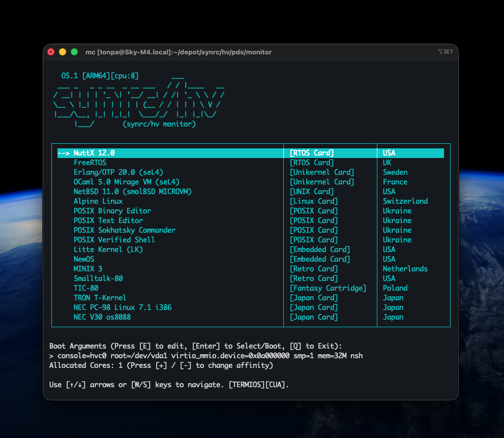
Task: Minimize the terminal with yellow button
Action: pyautogui.click(x=63, y=52)
